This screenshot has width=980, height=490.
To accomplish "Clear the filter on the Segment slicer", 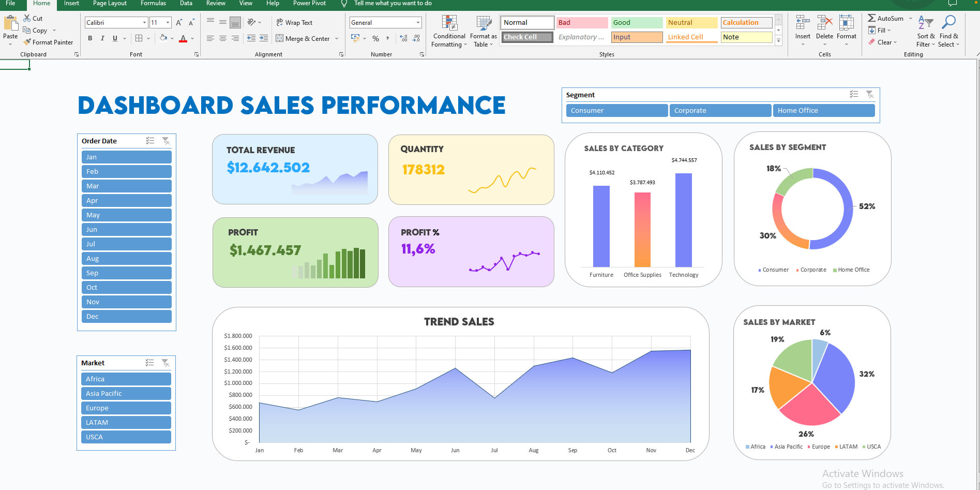I will pyautogui.click(x=870, y=94).
